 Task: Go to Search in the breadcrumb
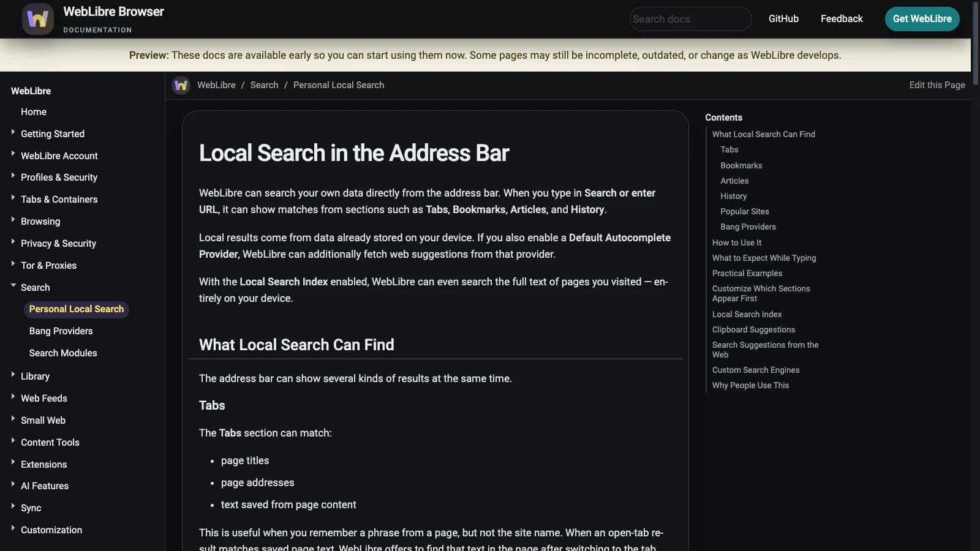[264, 85]
